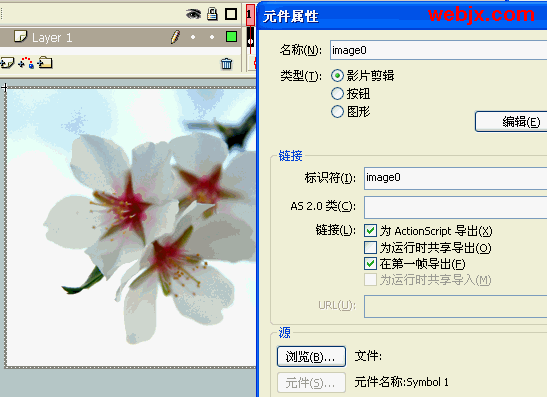Screen dimensions: 547x397
Task: Check 为运行时共享导出 checkbox
Action: 370,248
